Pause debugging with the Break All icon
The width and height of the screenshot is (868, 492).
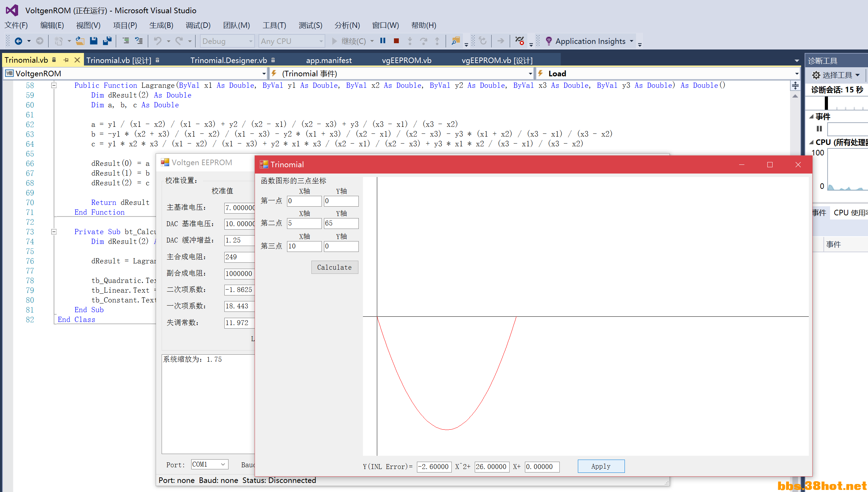pyautogui.click(x=383, y=41)
